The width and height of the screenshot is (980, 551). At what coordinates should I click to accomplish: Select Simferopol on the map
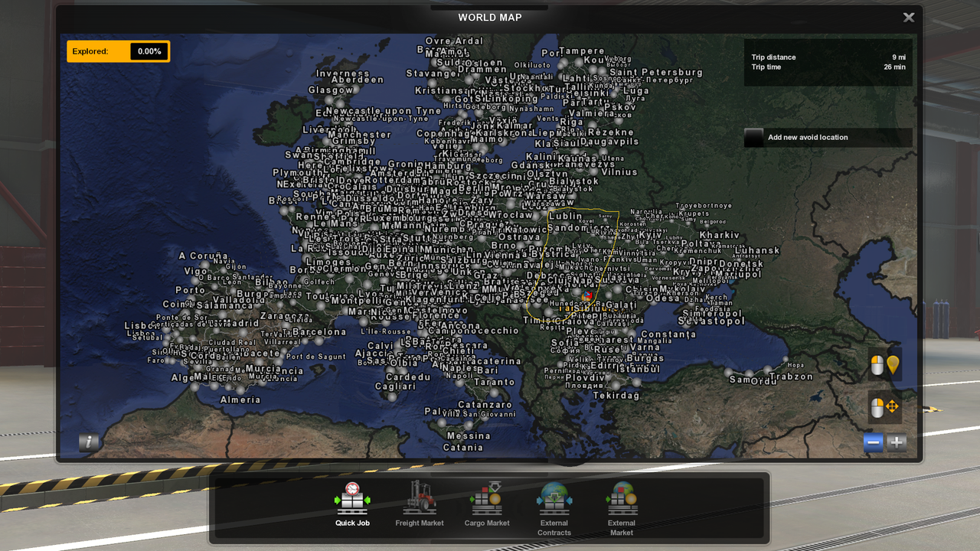tap(713, 314)
